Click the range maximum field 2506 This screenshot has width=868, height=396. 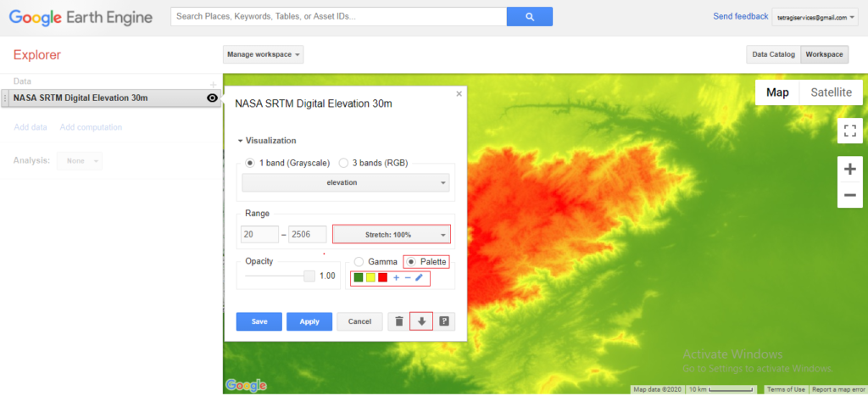(307, 234)
